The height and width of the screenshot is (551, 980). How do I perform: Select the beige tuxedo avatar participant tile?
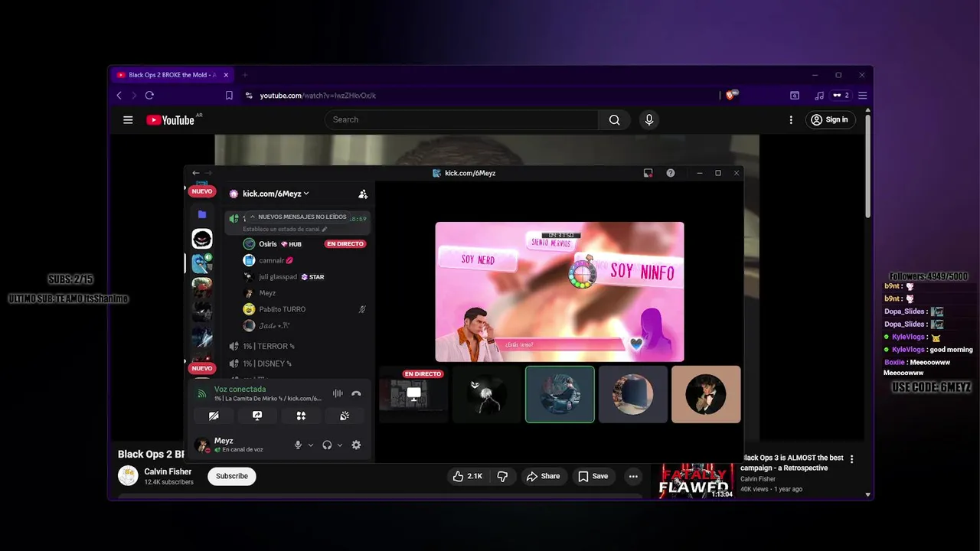coord(706,394)
